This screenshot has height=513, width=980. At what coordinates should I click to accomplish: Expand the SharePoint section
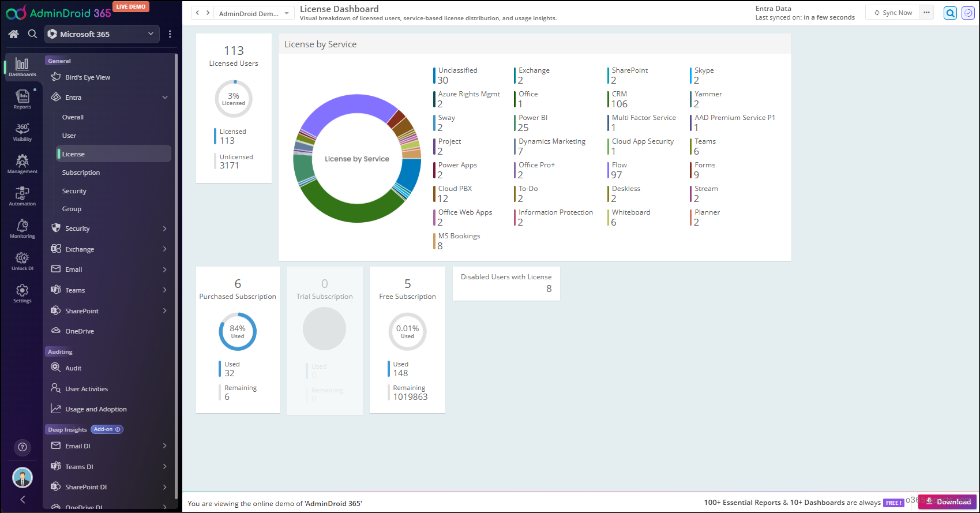pos(165,311)
